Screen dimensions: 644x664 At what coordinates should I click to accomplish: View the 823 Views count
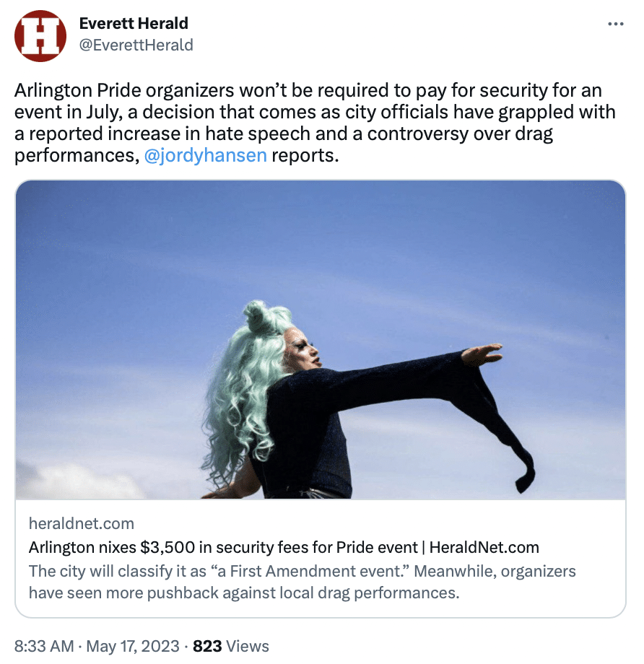pyautogui.click(x=231, y=646)
